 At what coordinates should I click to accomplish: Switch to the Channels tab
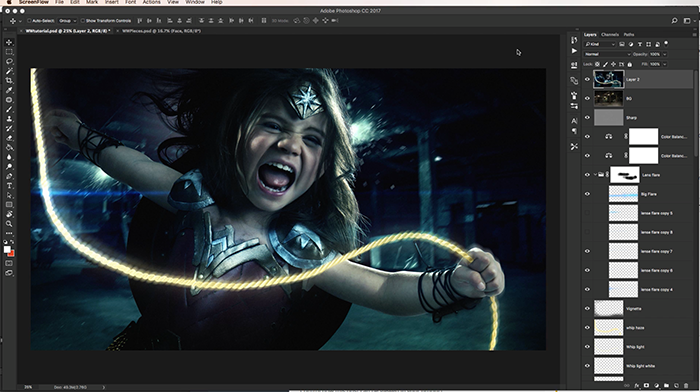(609, 34)
